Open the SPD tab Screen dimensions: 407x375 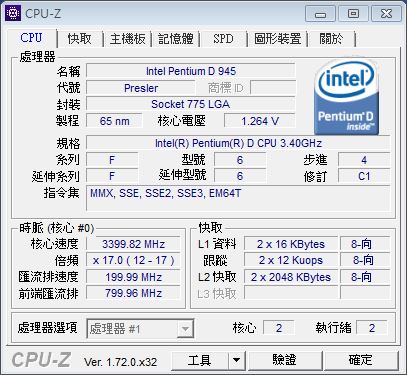223,39
